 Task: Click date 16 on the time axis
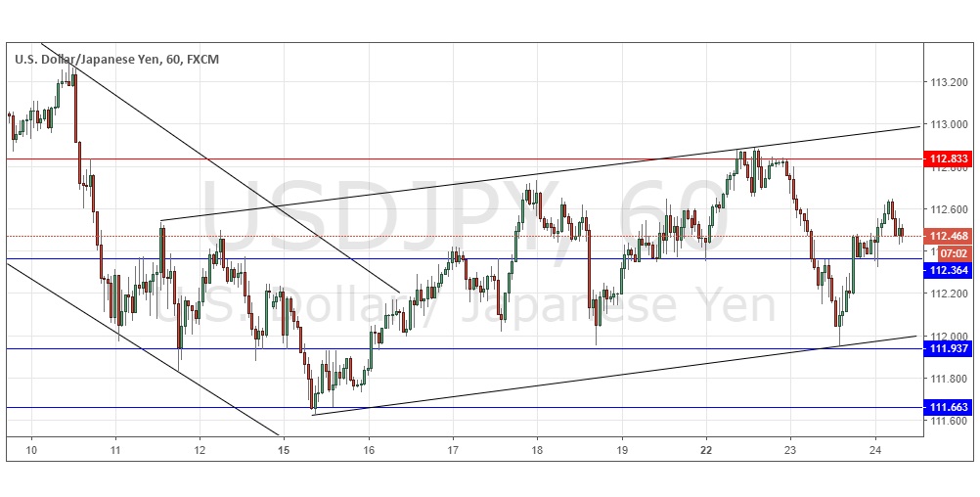369,452
